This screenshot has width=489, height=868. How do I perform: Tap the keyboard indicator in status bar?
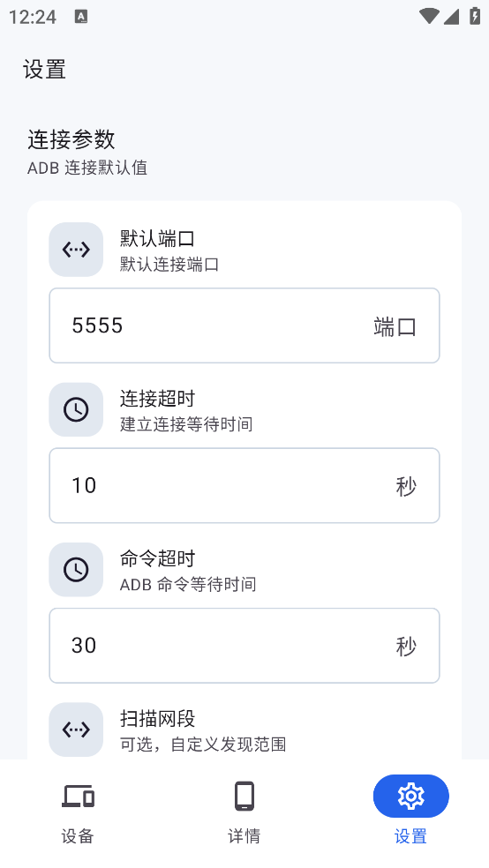[x=81, y=17]
